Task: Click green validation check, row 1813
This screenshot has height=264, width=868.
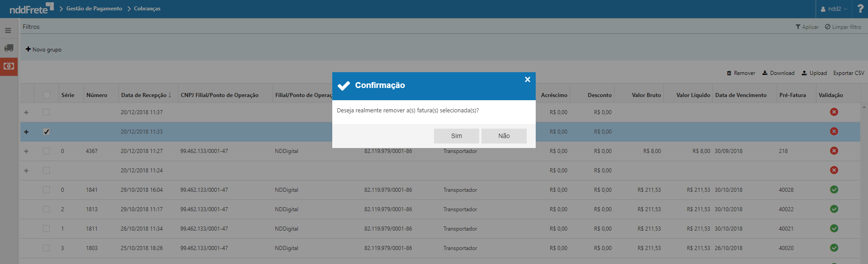Action: click(834, 209)
